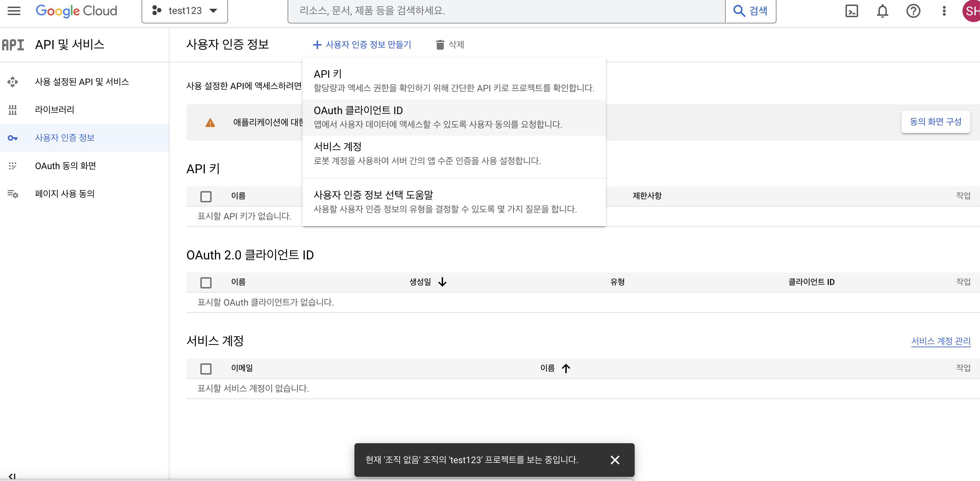Check the OAuth 2.0 클라이언트 ID table checkbox
980x481 pixels.
(x=206, y=282)
